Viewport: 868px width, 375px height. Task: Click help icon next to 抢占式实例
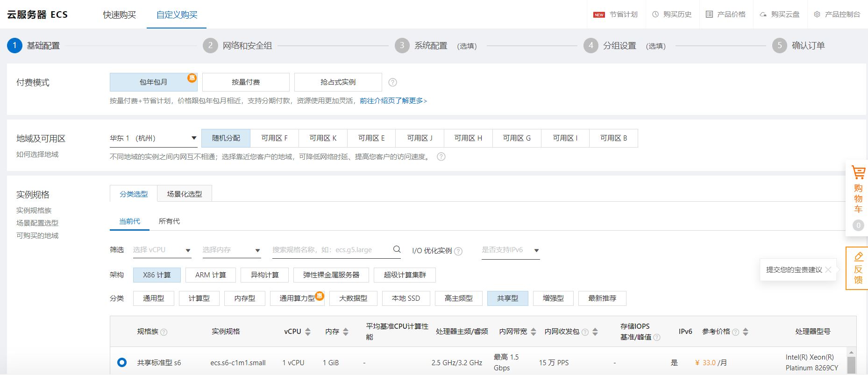pos(393,82)
